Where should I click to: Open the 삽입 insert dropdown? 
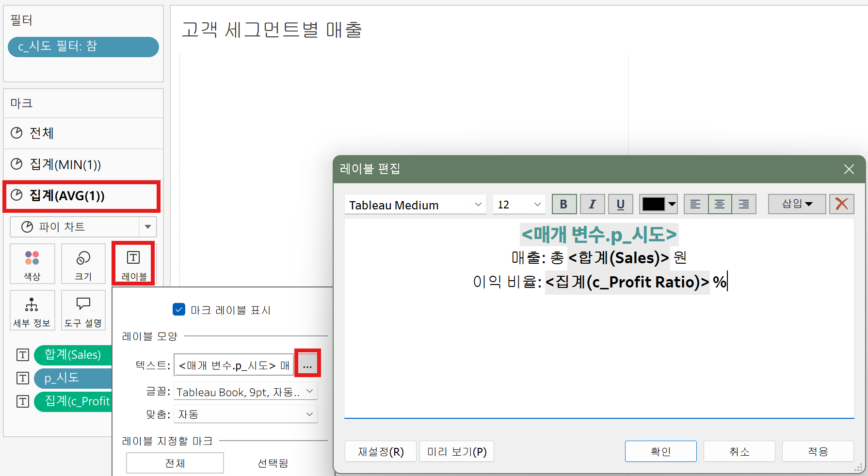[797, 204]
